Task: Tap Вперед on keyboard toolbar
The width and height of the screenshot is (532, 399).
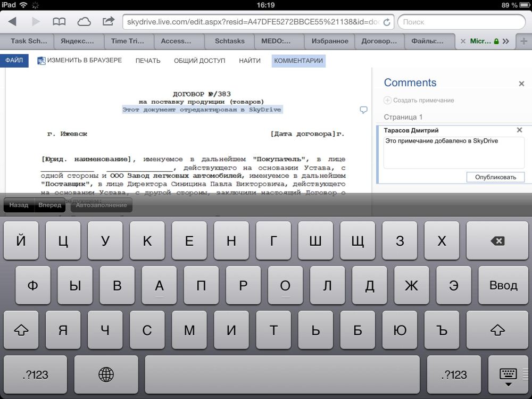Action: coord(49,205)
